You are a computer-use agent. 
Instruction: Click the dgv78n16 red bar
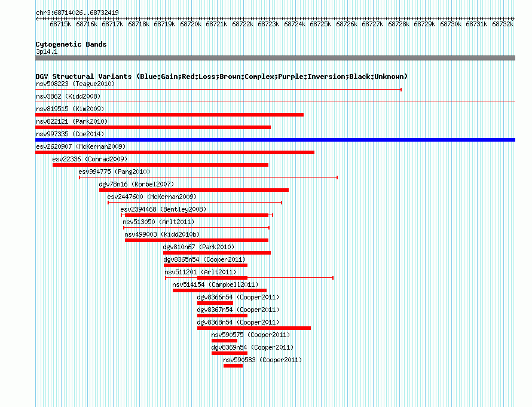click(x=194, y=190)
